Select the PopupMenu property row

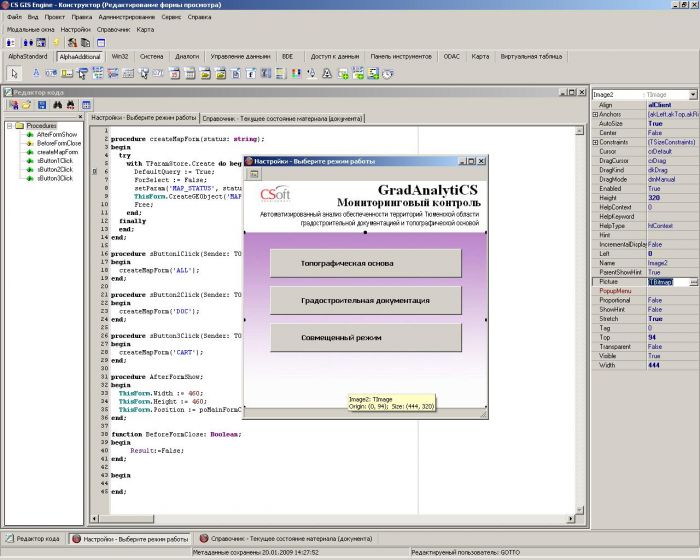tap(645, 291)
